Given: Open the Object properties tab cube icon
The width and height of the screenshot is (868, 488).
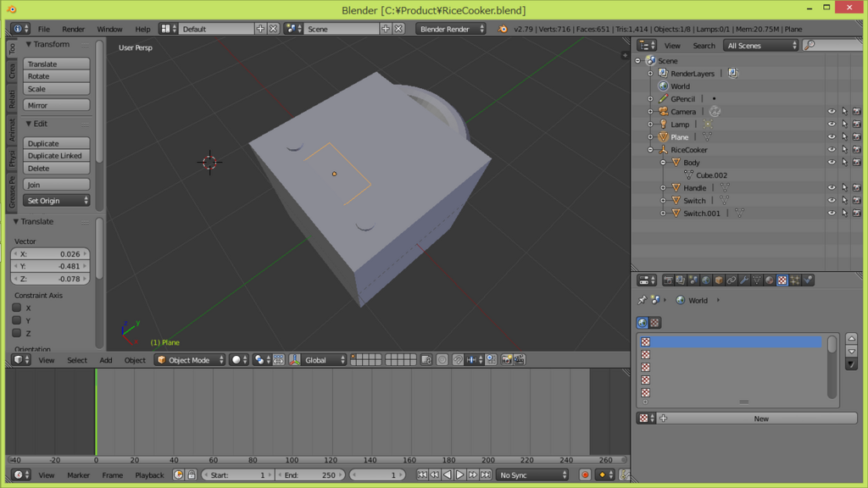Looking at the screenshot, I should click(719, 280).
